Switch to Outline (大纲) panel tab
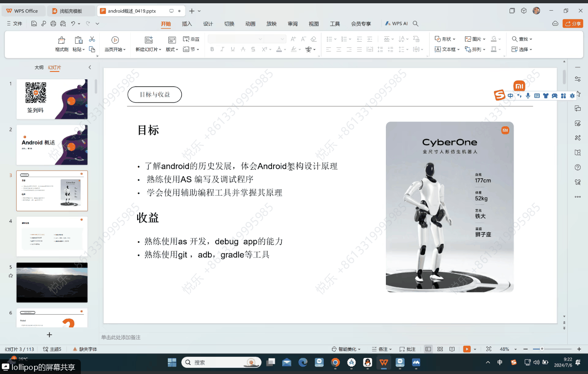Viewport: 588px width, 374px height. (x=39, y=67)
